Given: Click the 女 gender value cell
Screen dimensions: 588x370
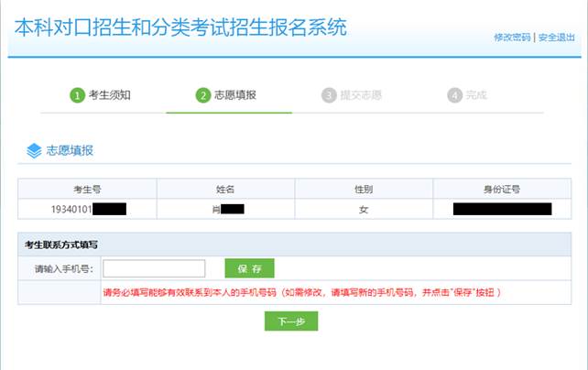Looking at the screenshot, I should tap(364, 209).
